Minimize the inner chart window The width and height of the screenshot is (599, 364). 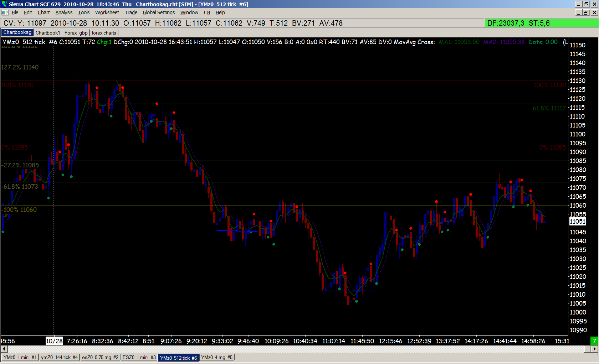[x=579, y=12]
